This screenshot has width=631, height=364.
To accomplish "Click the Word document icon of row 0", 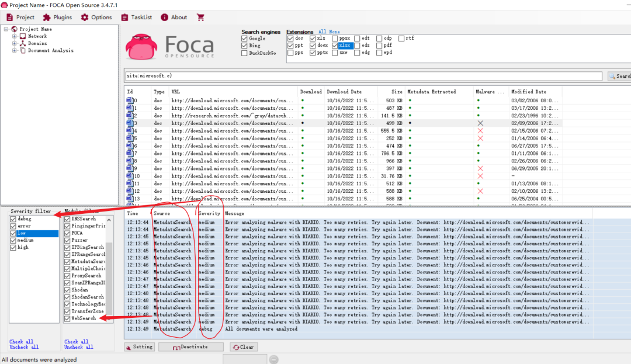I will 130,100.
